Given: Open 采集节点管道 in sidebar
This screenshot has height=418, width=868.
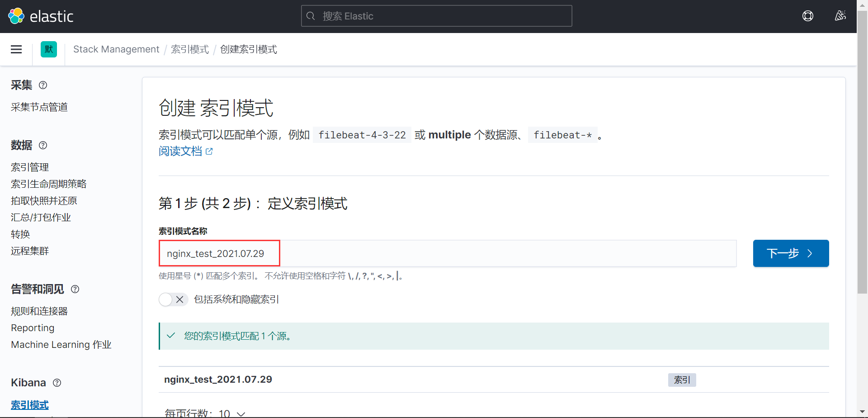Looking at the screenshot, I should click(39, 107).
